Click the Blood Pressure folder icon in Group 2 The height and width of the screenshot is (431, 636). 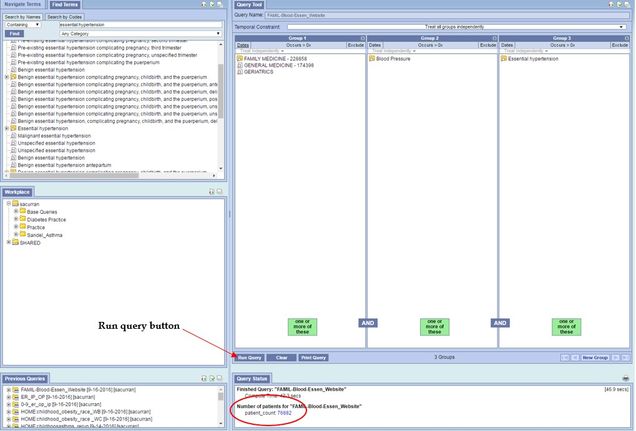[x=372, y=59]
